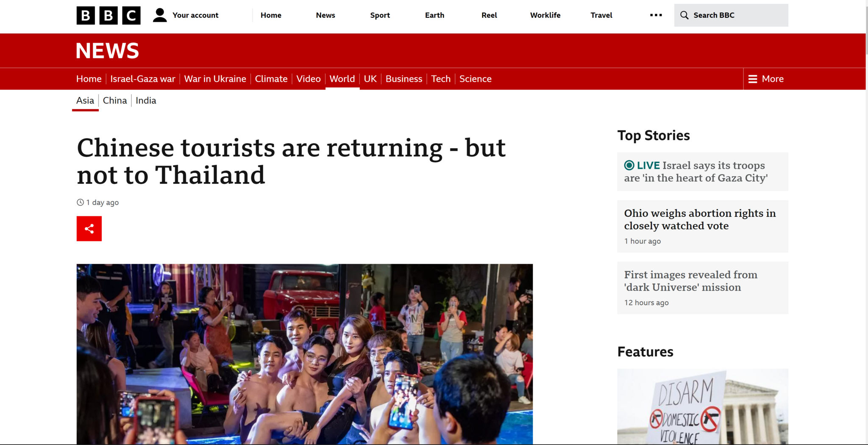Click the page vertical scrollbar
The image size is (868, 445).
point(867,222)
